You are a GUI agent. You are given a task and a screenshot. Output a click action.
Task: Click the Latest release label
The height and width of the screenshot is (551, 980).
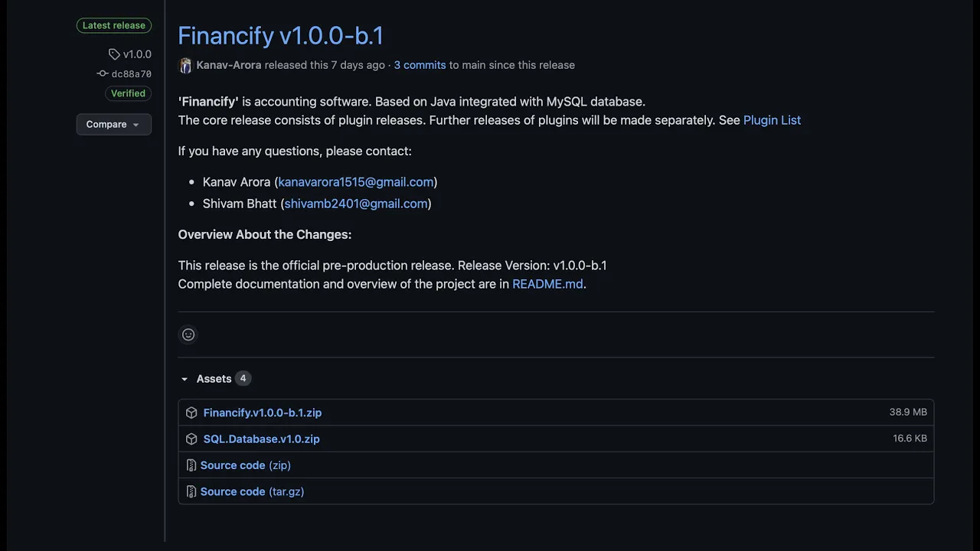pyautogui.click(x=114, y=25)
